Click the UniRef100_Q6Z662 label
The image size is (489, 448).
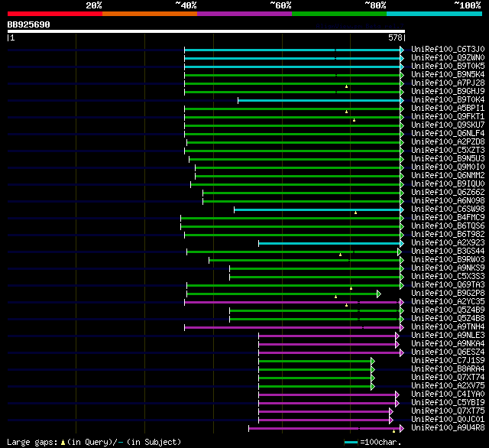(x=448, y=193)
